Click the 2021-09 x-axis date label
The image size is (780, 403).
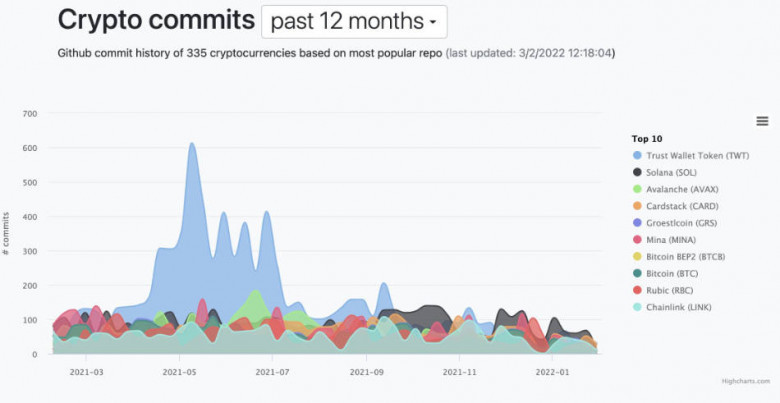coord(368,371)
